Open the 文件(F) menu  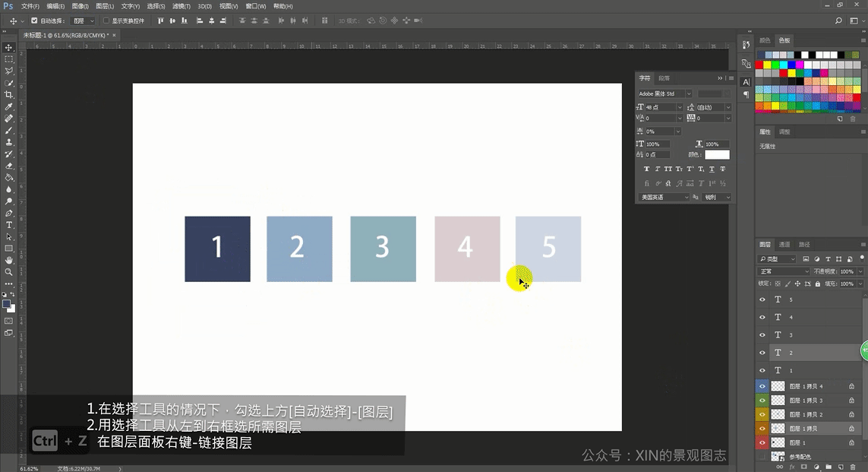pyautogui.click(x=30, y=6)
